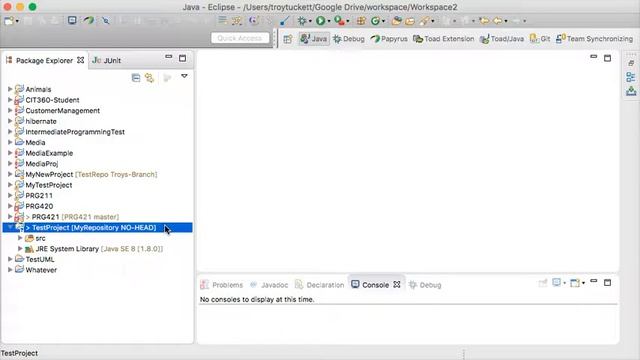Open the Javadoc tab
Viewport: 640px width, 360px height.
point(269,285)
